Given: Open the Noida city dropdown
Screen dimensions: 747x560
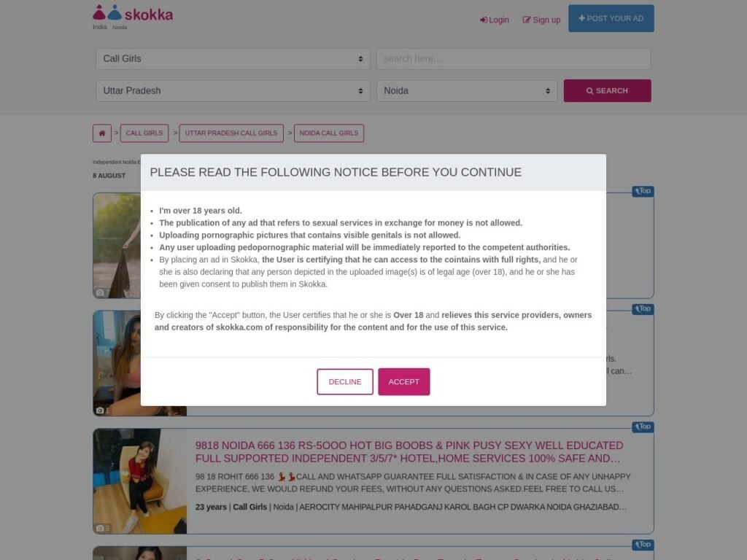Looking at the screenshot, I should pos(467,91).
